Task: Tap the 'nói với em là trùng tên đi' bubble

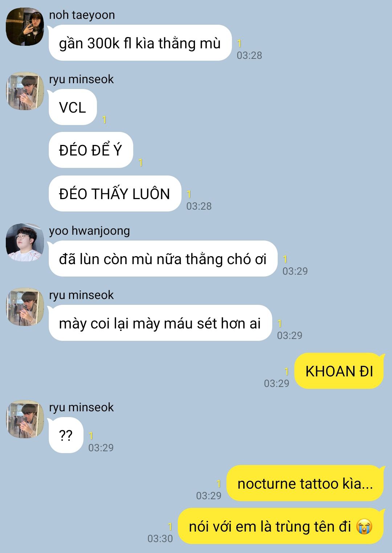Action: pyautogui.click(x=281, y=526)
